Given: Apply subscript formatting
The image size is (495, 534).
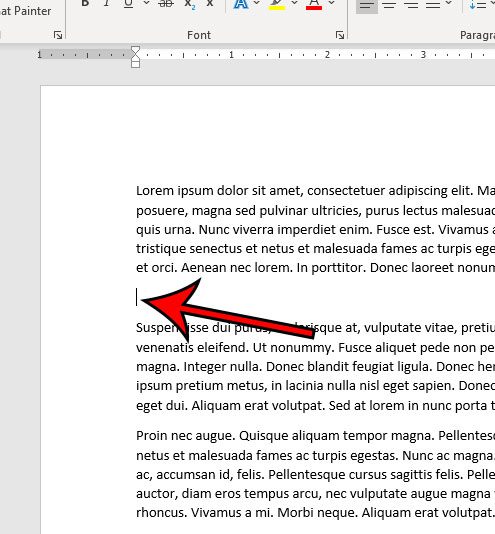Looking at the screenshot, I should click(x=190, y=4).
